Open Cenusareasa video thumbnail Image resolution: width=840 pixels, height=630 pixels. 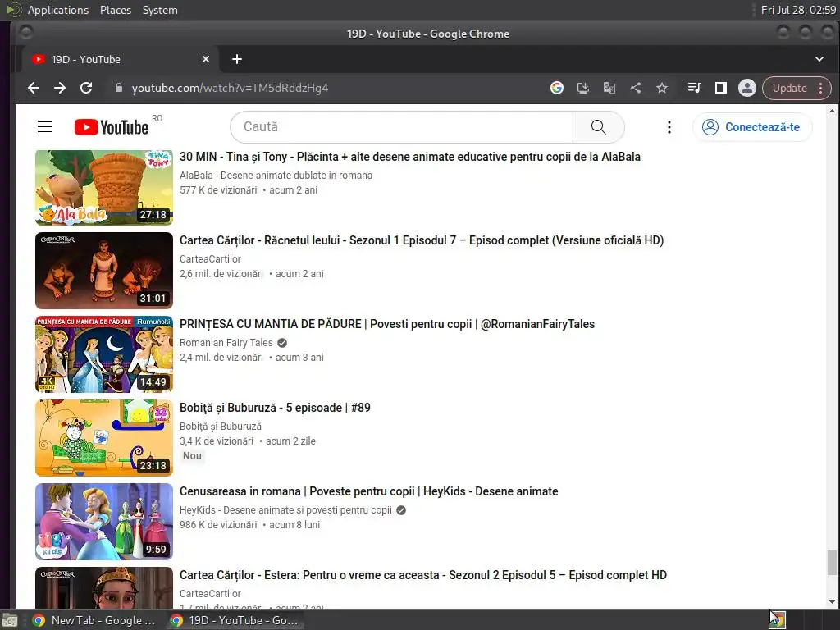click(x=104, y=521)
